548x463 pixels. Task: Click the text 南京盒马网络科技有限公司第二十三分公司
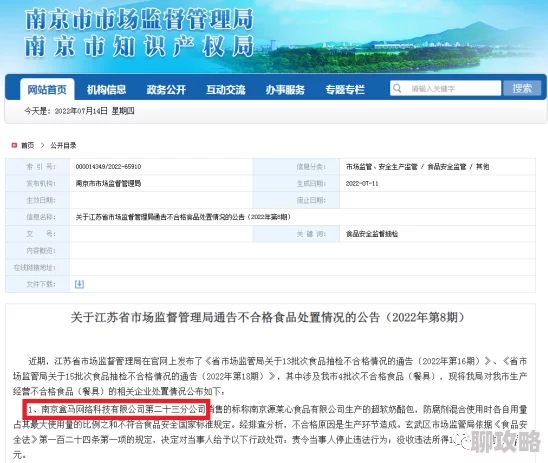123,409
